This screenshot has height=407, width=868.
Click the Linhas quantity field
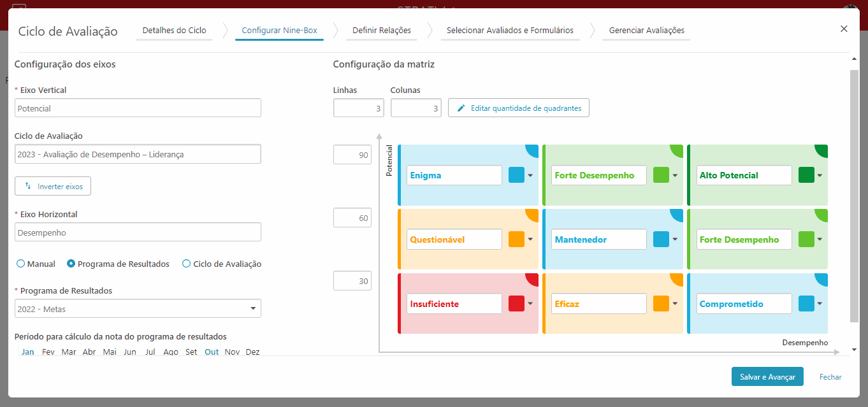point(359,108)
